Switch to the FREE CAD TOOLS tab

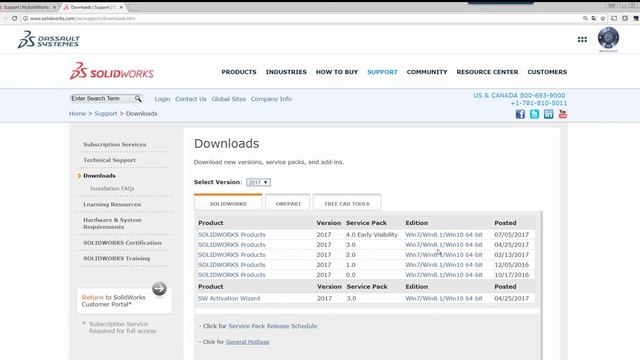(347, 203)
